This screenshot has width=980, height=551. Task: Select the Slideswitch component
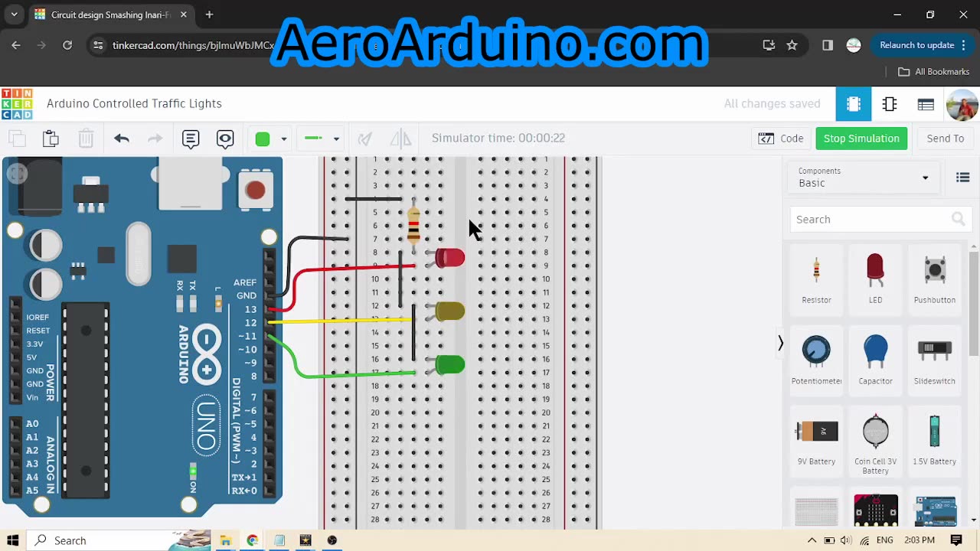pos(934,360)
